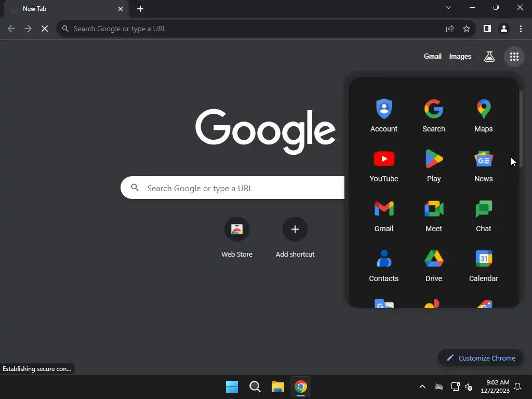The height and width of the screenshot is (399, 532).
Task: Select the New Tab tab
Action: point(66,9)
